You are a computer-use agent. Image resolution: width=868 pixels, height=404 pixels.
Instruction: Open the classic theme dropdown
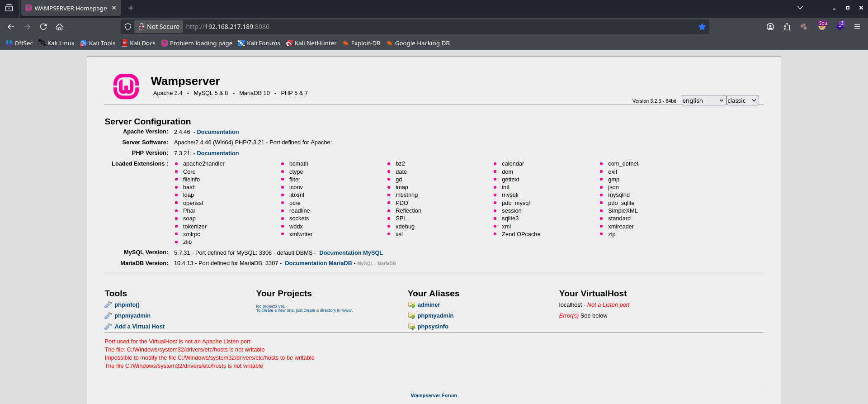coord(743,100)
